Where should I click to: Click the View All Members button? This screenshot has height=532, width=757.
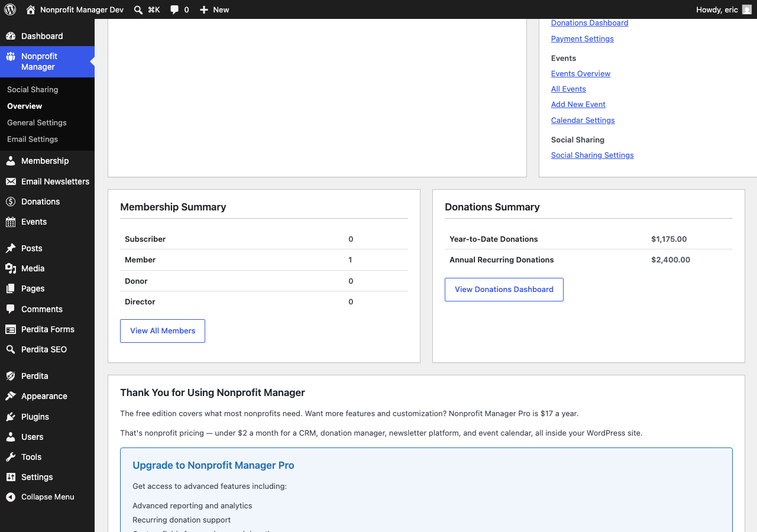pos(163,331)
